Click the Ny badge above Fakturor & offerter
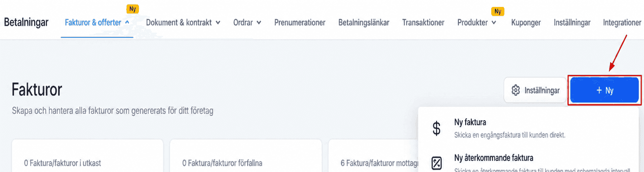Screen dimensions: 644x172 point(133,9)
